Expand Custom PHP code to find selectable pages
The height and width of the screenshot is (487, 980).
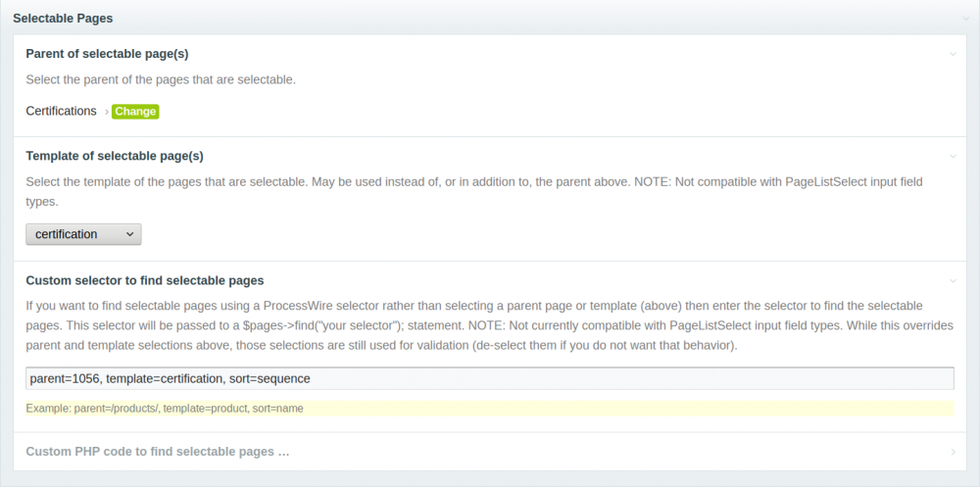(157, 452)
